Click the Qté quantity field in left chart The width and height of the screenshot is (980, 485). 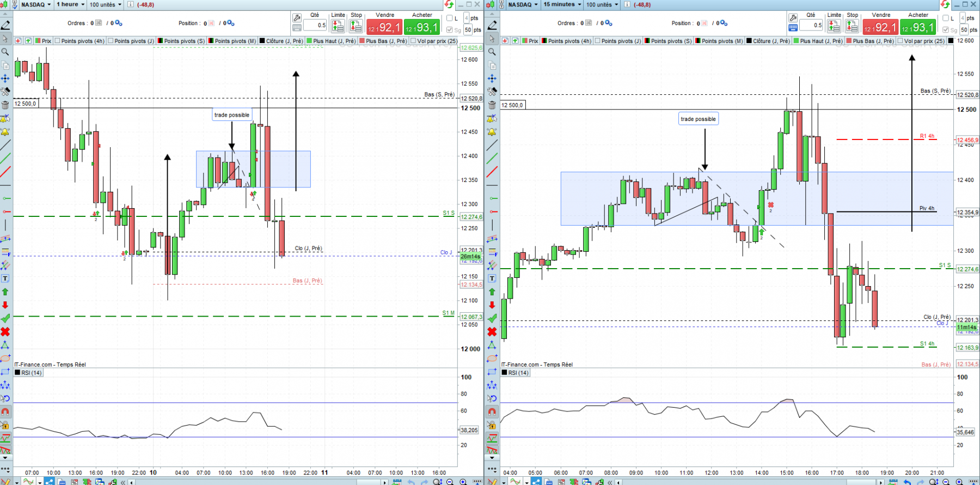tap(315, 25)
